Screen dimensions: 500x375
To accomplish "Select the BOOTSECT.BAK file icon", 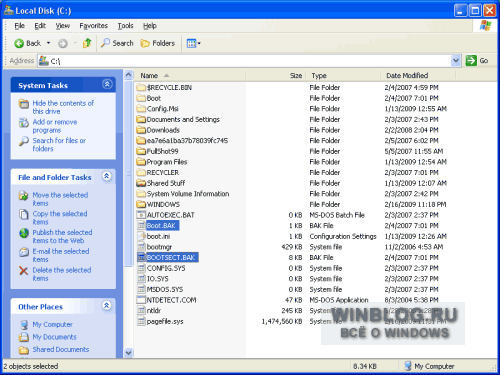I will coord(141,257).
